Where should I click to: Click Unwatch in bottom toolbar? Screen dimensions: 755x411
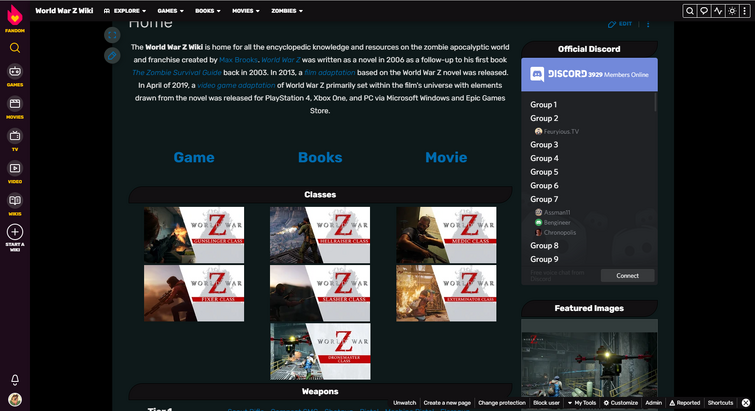[x=404, y=403]
